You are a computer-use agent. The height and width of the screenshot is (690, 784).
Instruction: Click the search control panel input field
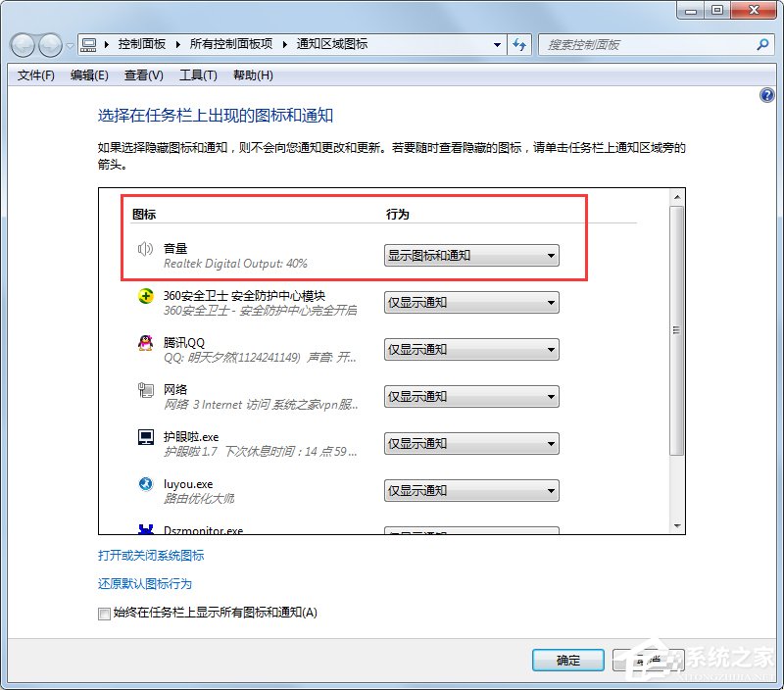point(647,44)
